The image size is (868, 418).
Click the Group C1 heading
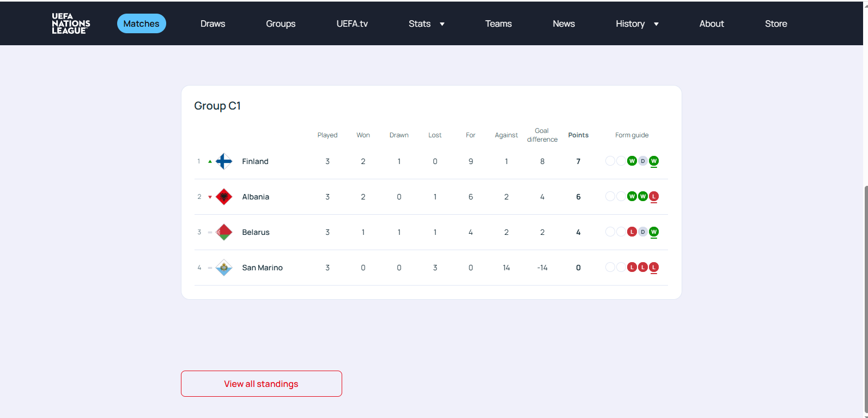217,106
